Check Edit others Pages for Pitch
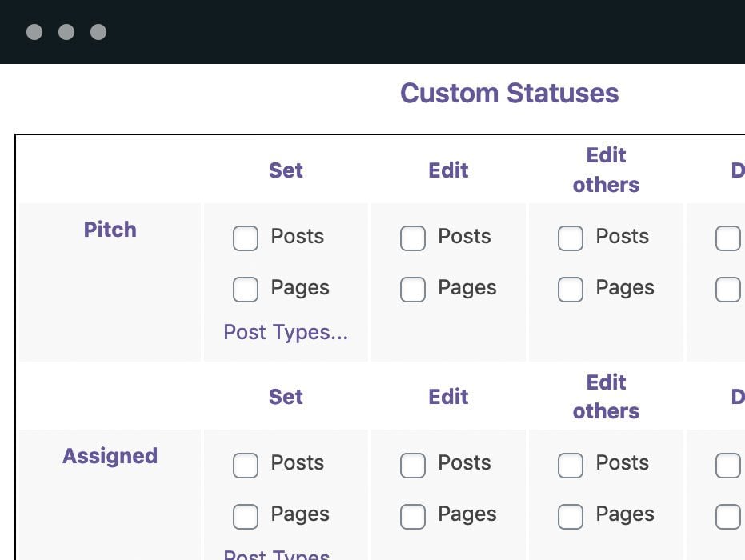The width and height of the screenshot is (745, 560). point(570,289)
